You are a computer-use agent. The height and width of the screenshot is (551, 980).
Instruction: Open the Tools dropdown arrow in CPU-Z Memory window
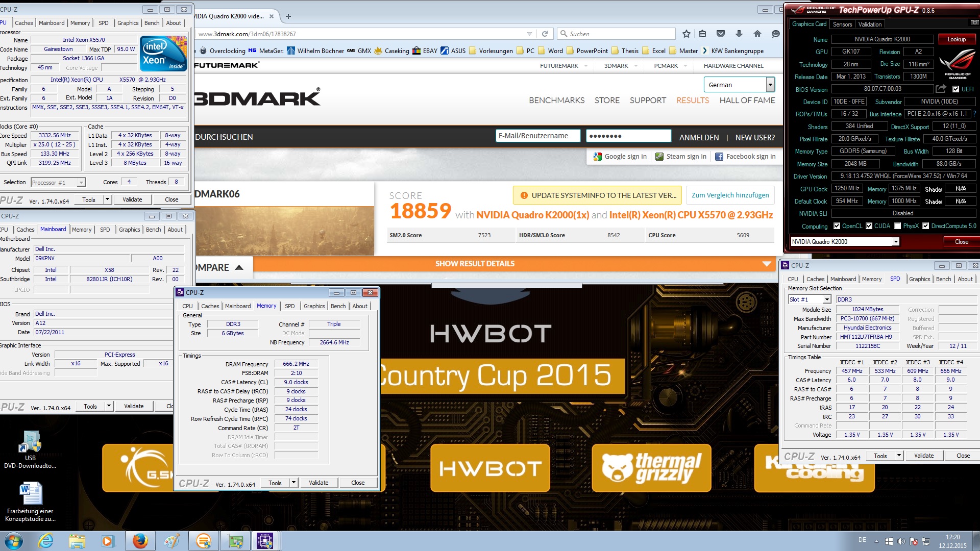pyautogui.click(x=293, y=483)
